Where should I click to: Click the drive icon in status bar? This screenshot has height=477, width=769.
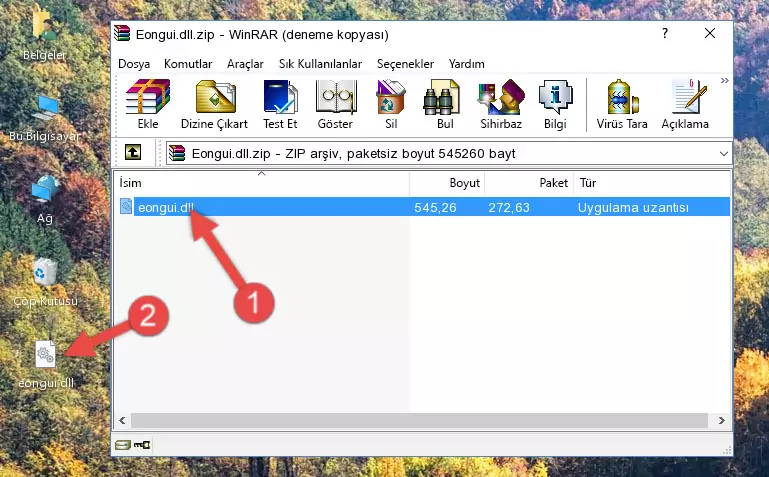pos(123,445)
